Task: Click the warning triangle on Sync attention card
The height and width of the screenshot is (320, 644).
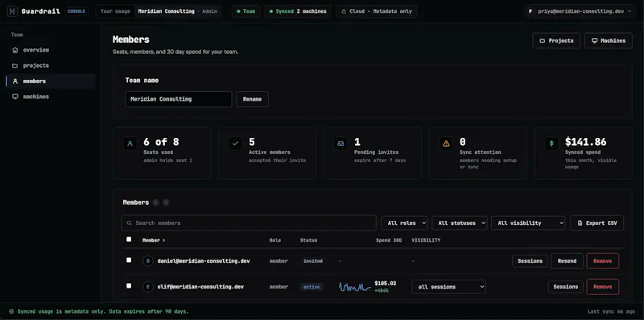Action: point(446,143)
